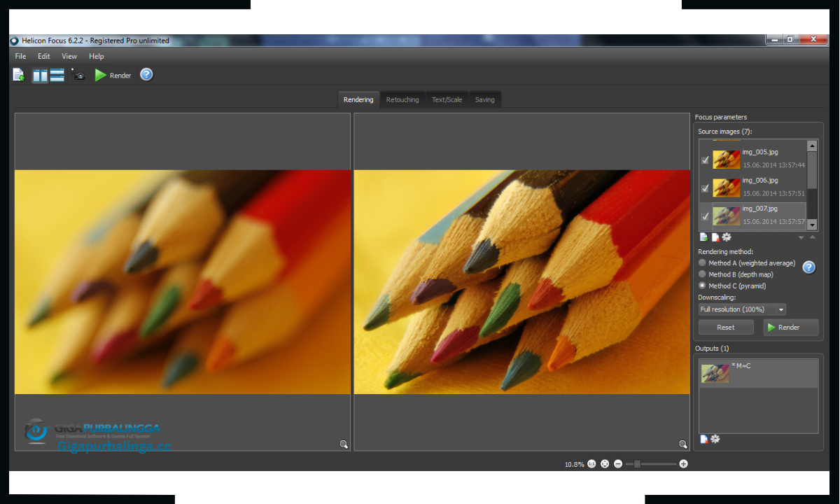Click Render button in Focus parameters
This screenshot has width=840, height=504.
(790, 327)
